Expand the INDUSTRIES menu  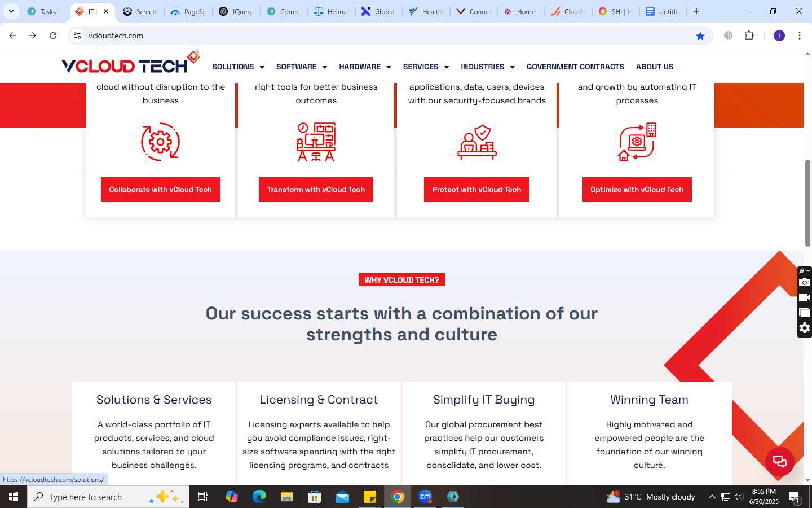488,67
